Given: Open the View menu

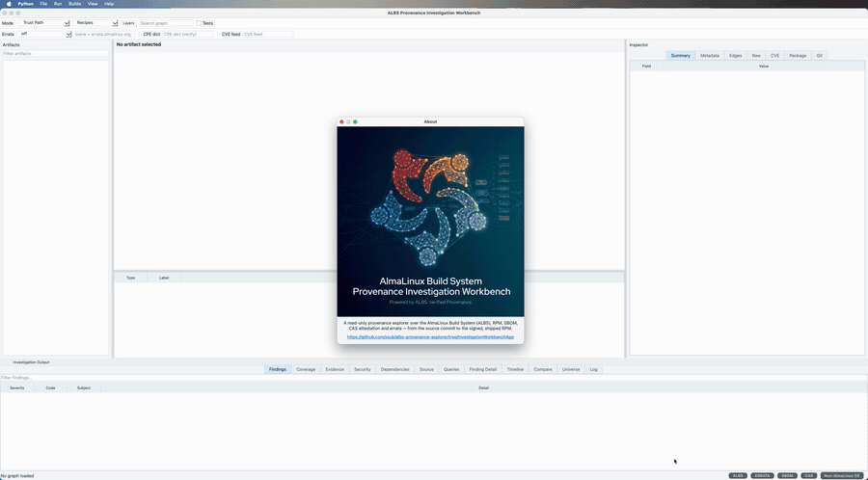Looking at the screenshot, I should (93, 3).
